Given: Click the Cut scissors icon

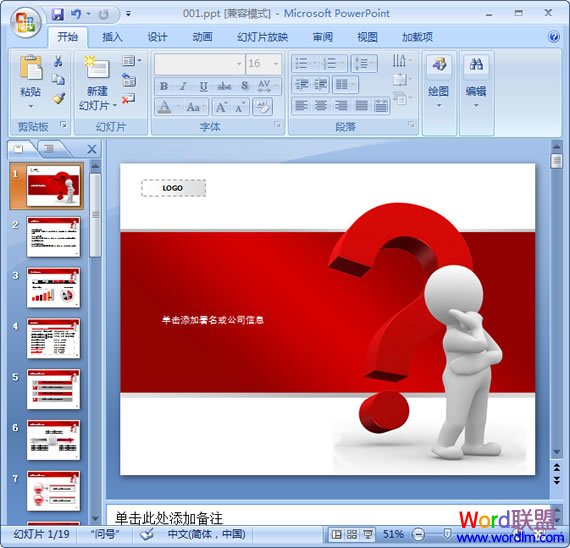Looking at the screenshot, I should point(58,61).
